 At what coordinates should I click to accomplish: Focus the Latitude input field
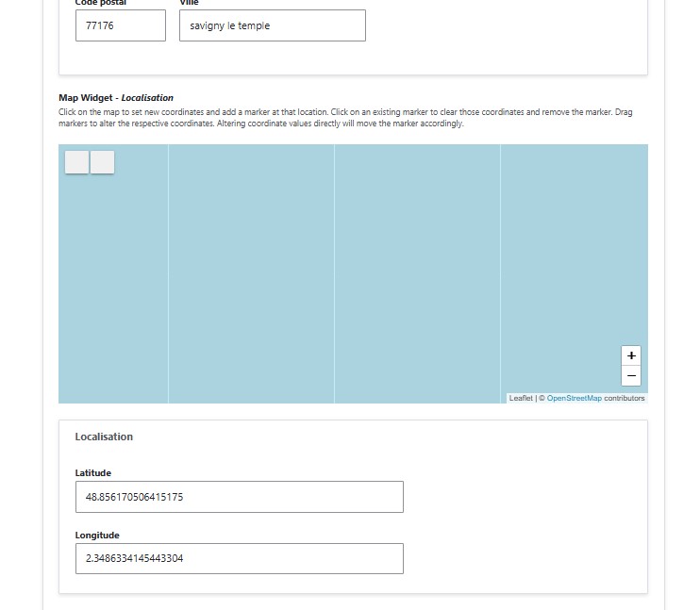[x=239, y=497]
